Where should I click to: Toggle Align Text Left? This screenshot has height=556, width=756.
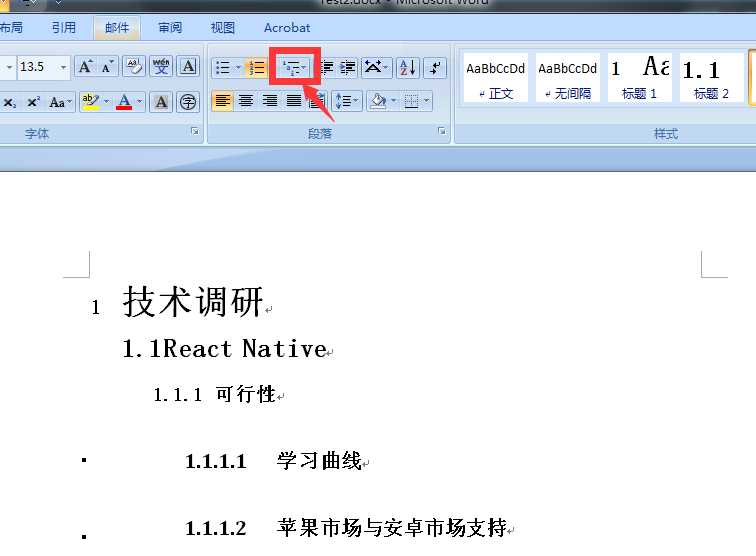tap(222, 101)
